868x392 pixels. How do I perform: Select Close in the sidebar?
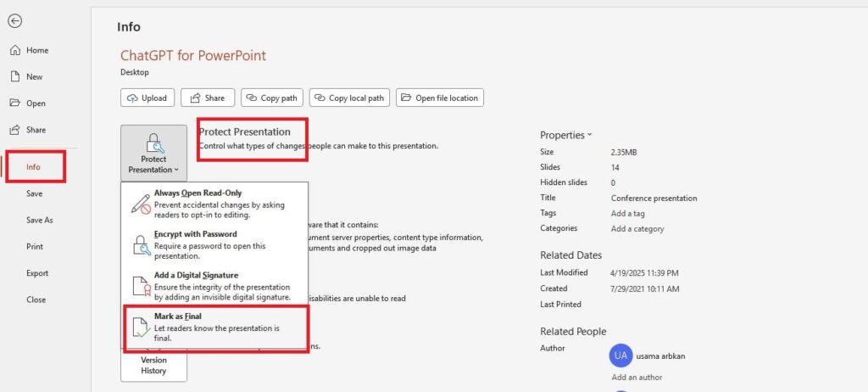[x=36, y=300]
